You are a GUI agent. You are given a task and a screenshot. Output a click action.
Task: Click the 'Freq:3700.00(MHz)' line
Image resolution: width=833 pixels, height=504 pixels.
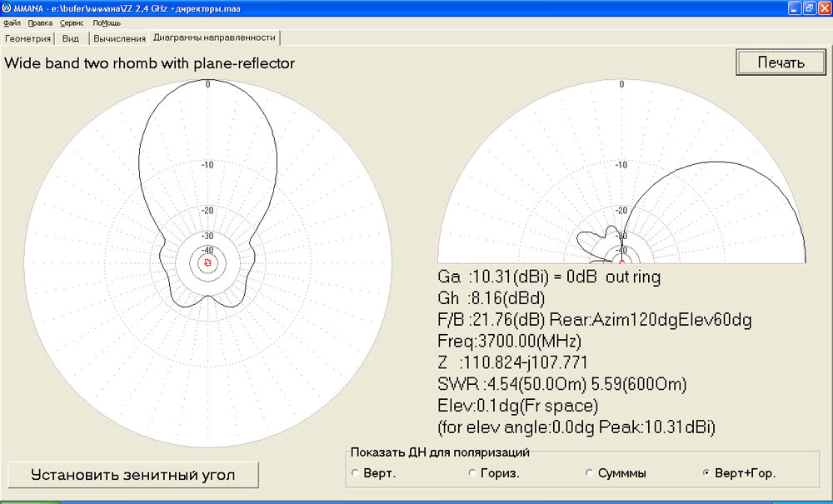(x=510, y=341)
